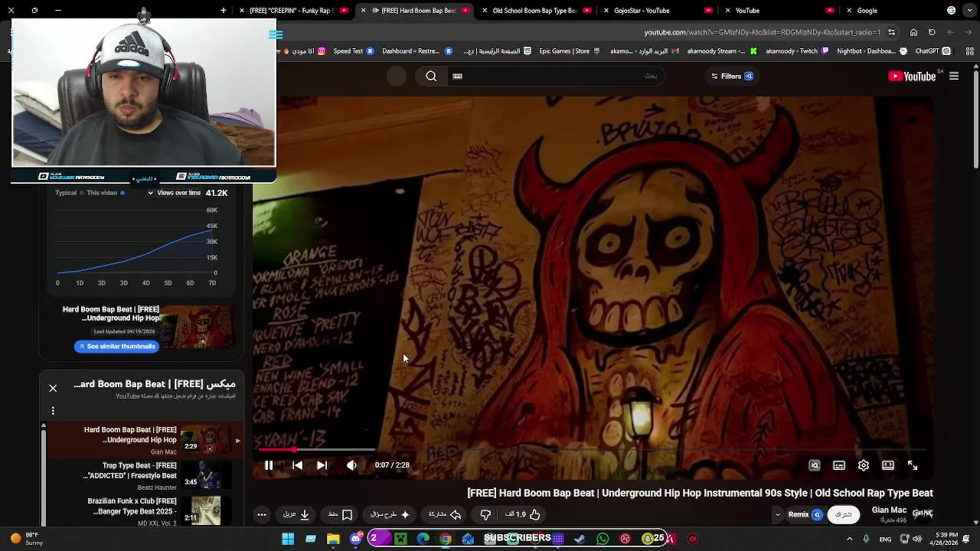Share the video via the arrow button
Image resolution: width=980 pixels, height=551 pixels.
pos(444,514)
